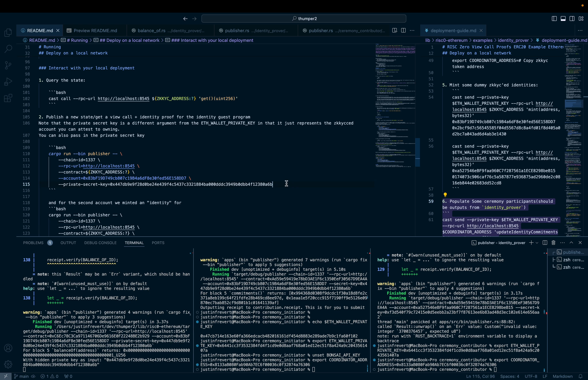This screenshot has height=380, width=588.
Task: Click the thumper2 command center search box
Action: tap(304, 19)
